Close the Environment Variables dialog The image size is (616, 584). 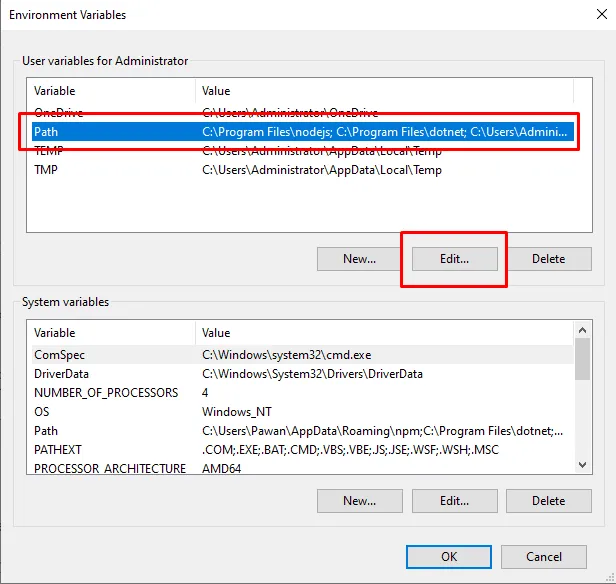601,15
